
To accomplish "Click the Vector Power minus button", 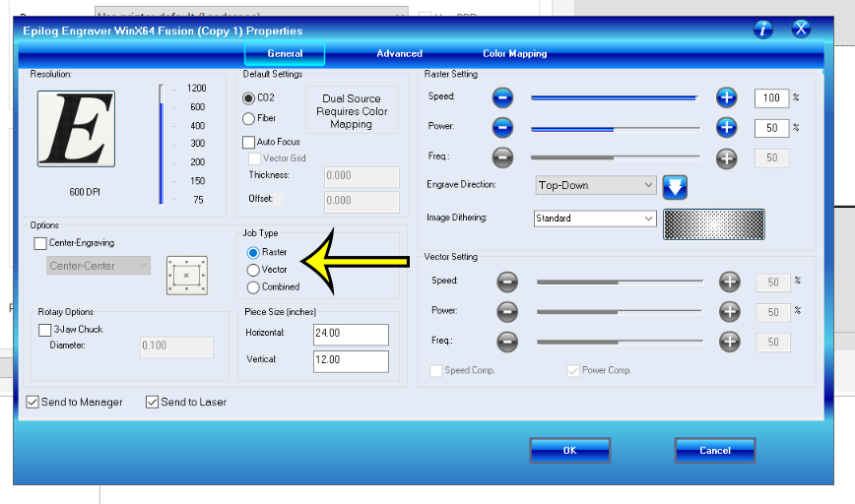I will [507, 312].
